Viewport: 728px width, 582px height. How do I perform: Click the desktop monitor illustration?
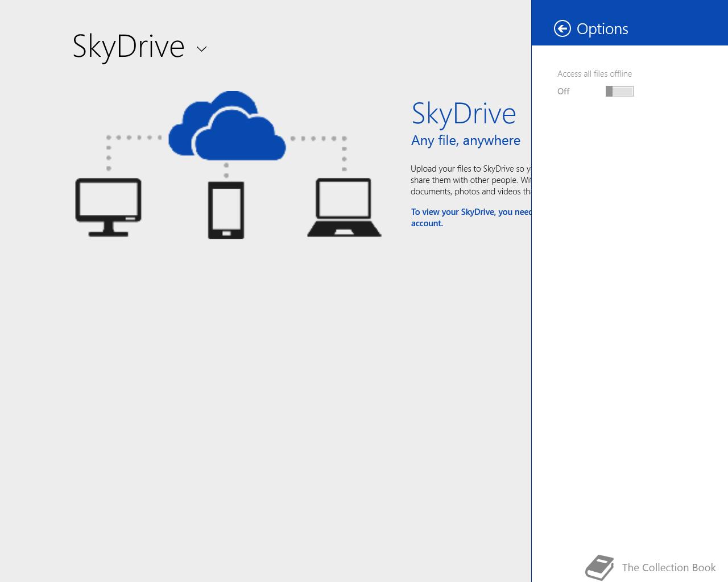tap(108, 207)
